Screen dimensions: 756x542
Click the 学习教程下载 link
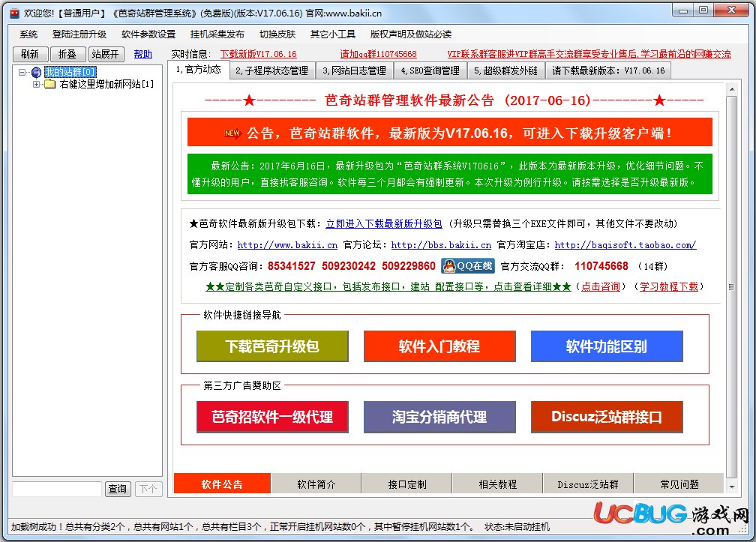(669, 286)
